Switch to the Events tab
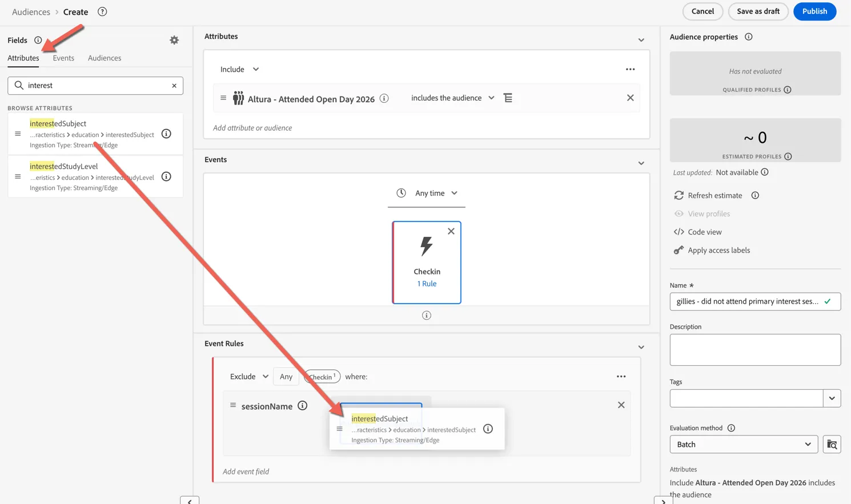851x504 pixels. click(x=63, y=58)
